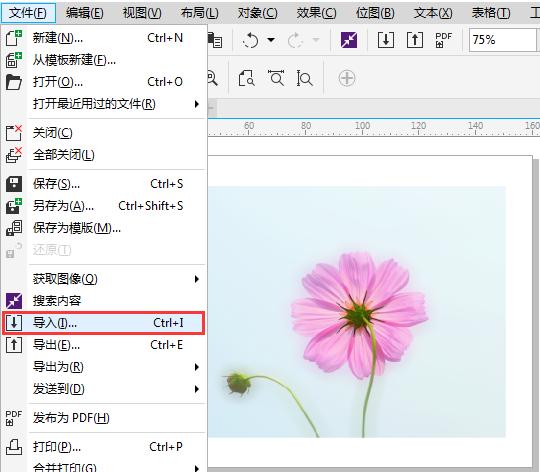Screen dimensions: 540x472
Task: Choose 打开(O)... menu entry
Action: pyautogui.click(x=104, y=82)
